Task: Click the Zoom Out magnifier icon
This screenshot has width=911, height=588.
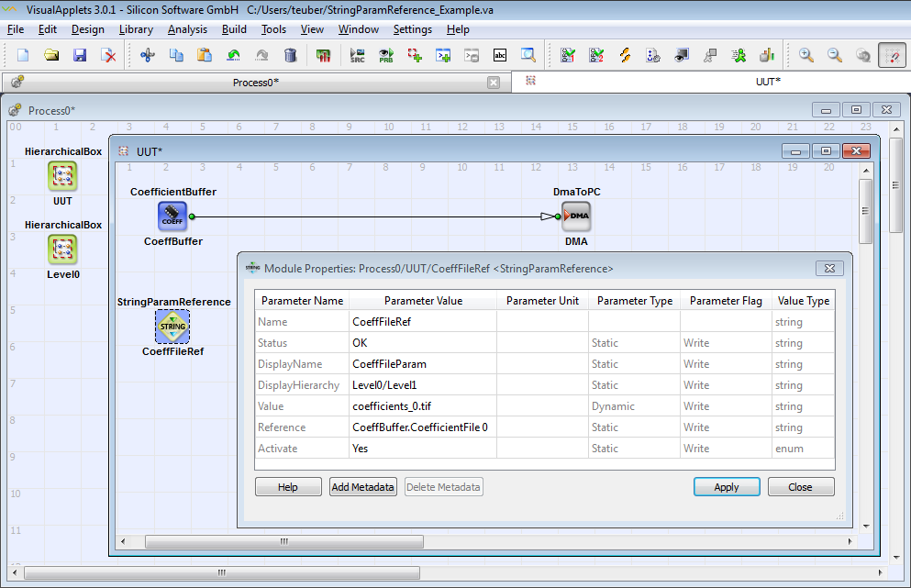Action: pyautogui.click(x=835, y=55)
